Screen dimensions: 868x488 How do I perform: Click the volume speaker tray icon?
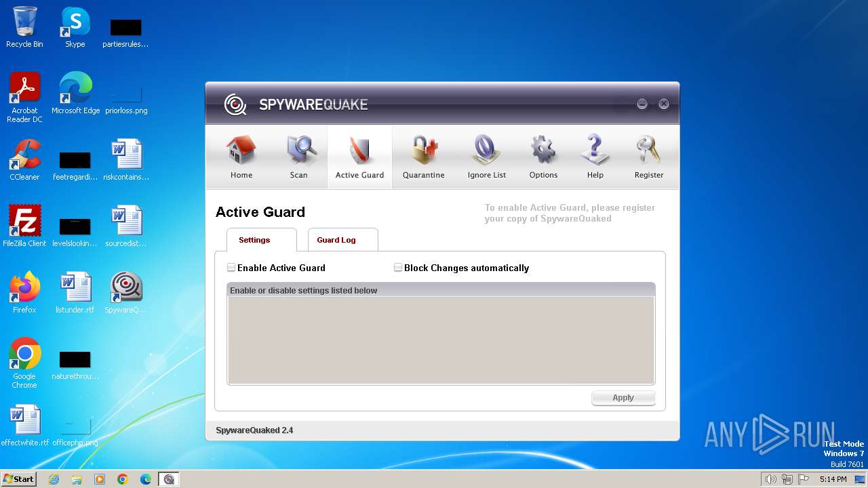click(770, 479)
